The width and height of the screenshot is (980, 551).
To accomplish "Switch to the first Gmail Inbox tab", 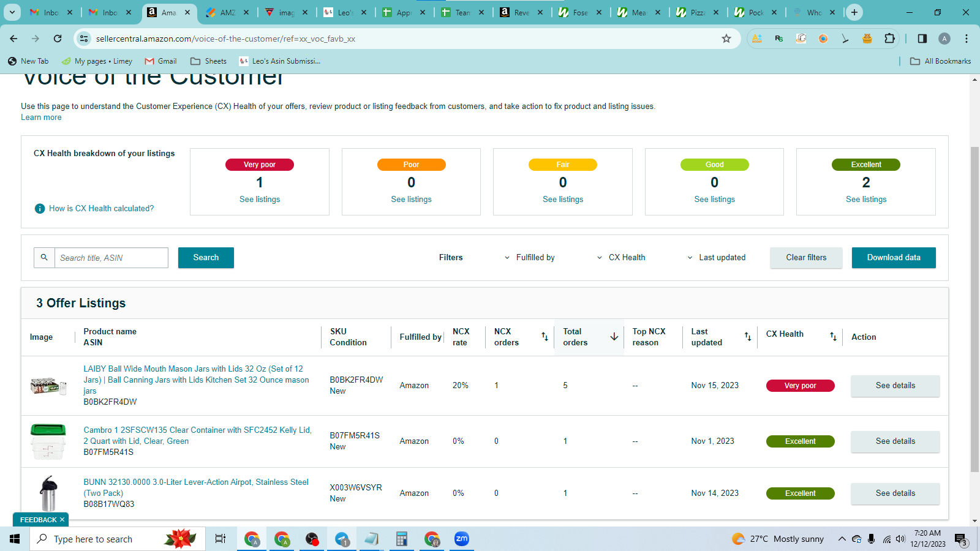I will coord(51,12).
